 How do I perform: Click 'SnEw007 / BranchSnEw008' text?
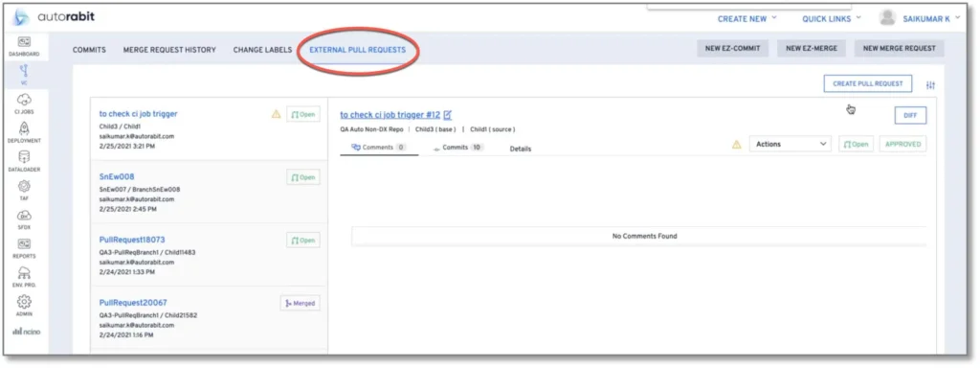[x=140, y=189]
